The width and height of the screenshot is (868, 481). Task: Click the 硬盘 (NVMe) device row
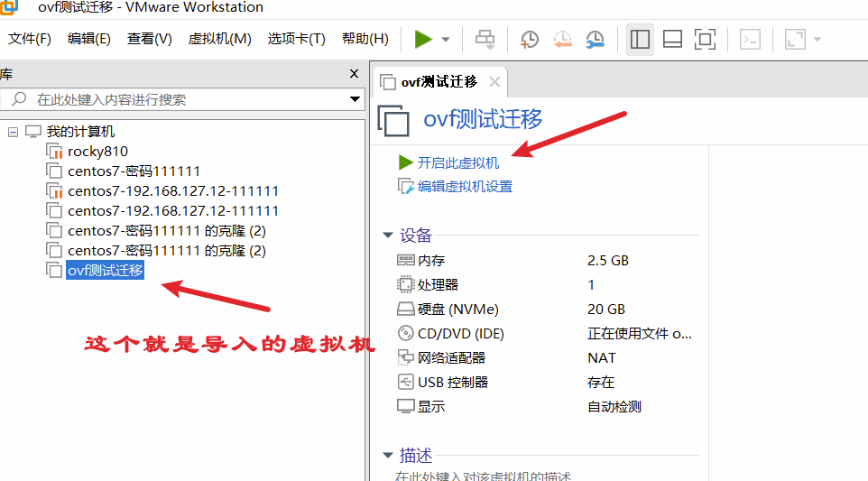tap(546, 309)
